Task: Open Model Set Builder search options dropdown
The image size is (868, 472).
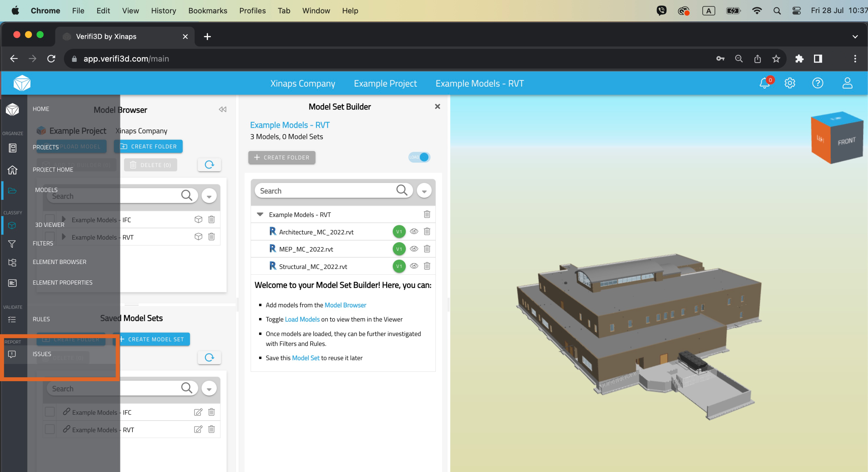Action: 424,191
